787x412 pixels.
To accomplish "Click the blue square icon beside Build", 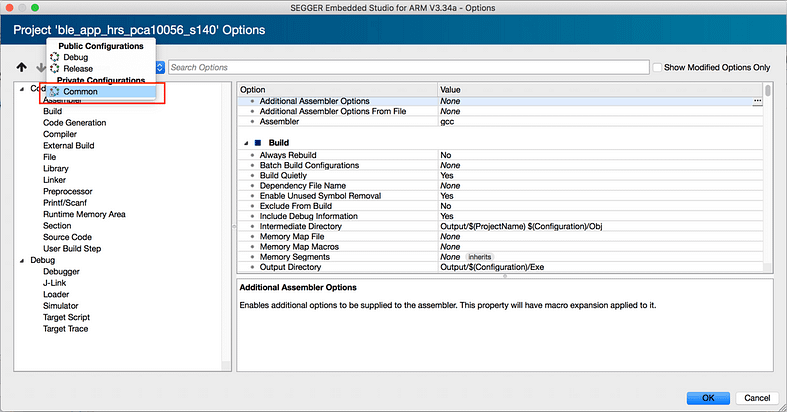I will pos(257,143).
